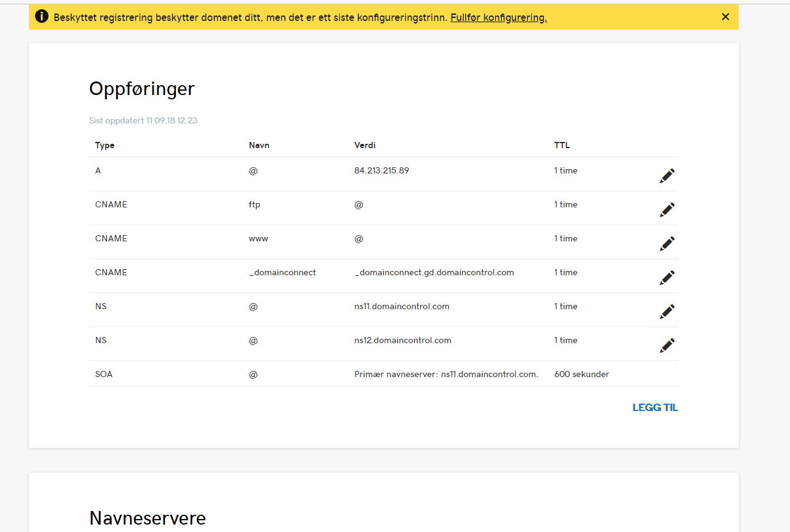Edit the ftp CNAME record
Image resolution: width=790 pixels, height=532 pixels.
pos(667,210)
